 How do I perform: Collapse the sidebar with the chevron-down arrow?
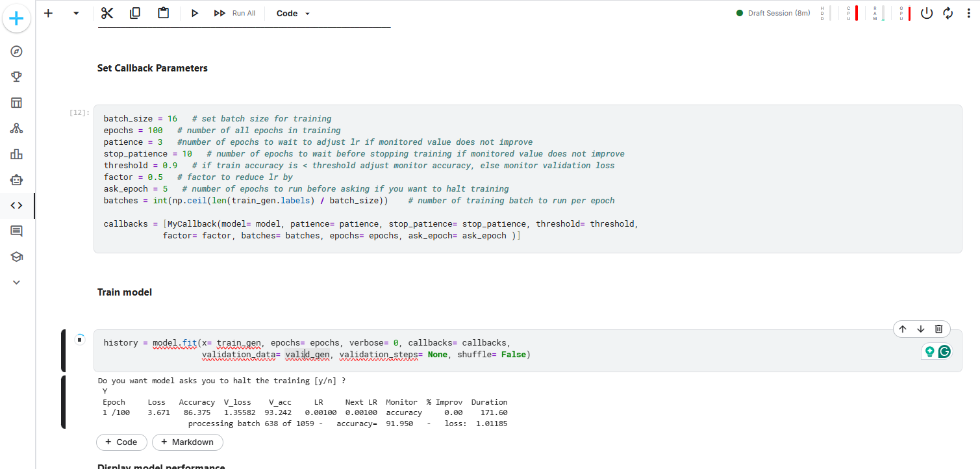pyautogui.click(x=16, y=282)
